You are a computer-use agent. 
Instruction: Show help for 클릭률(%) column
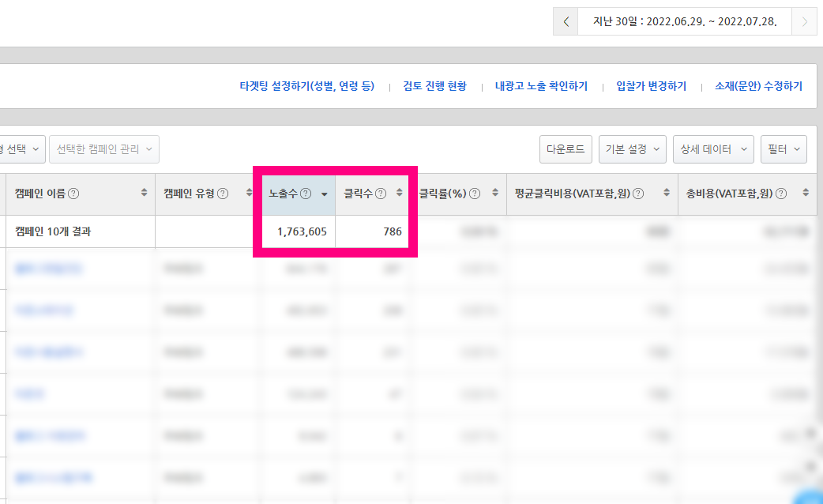pos(475,194)
